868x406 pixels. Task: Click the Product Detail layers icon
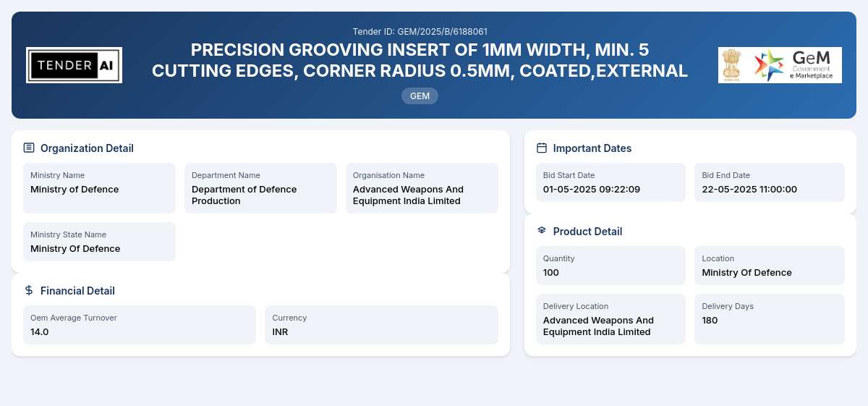tap(542, 231)
